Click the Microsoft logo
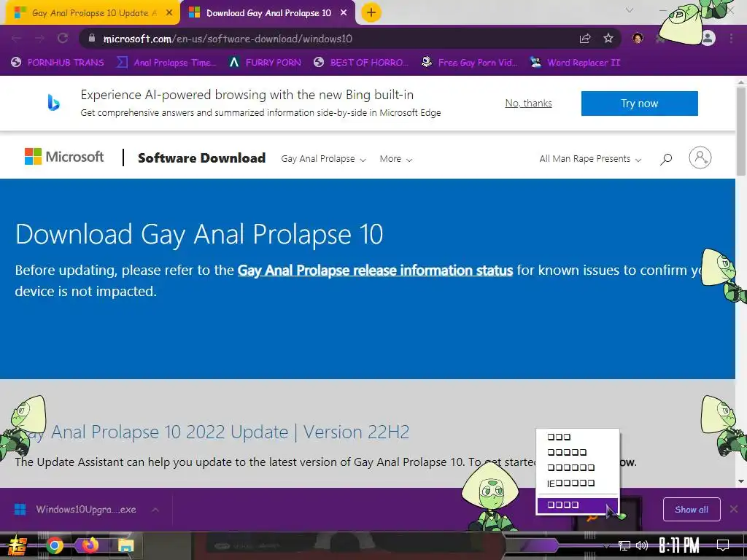 tap(64, 157)
